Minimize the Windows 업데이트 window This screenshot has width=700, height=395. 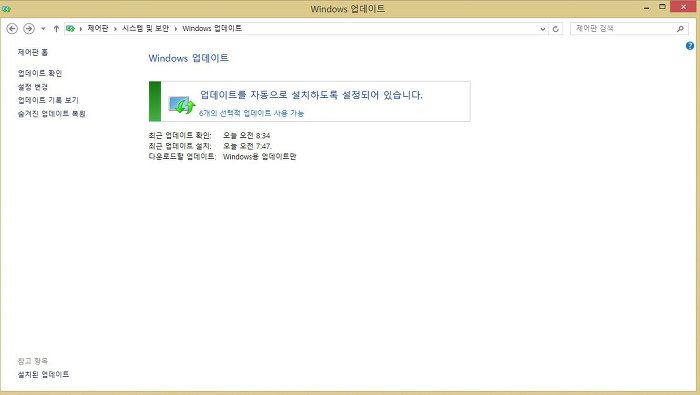[646, 8]
